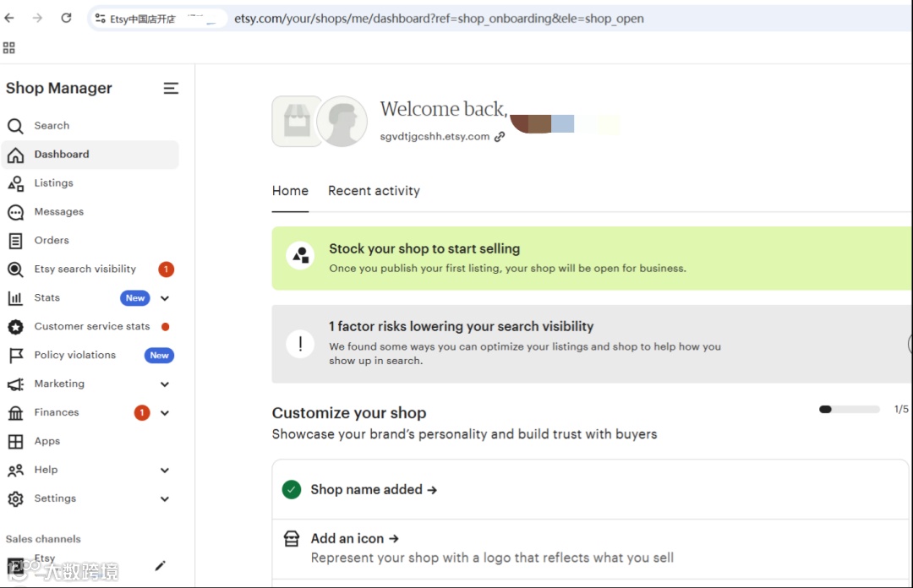Open Customer service stats in sidebar
Viewport: 913px width, 588px height.
point(90,326)
